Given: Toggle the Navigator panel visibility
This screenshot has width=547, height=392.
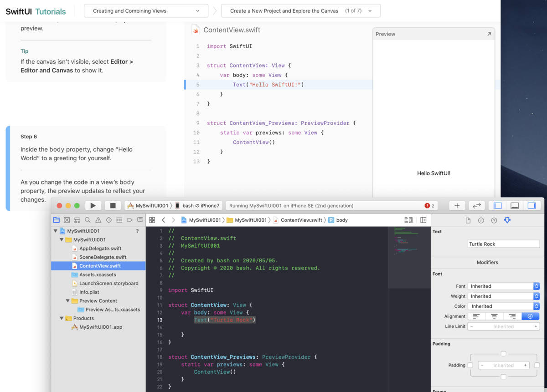Looking at the screenshot, I should tap(497, 206).
